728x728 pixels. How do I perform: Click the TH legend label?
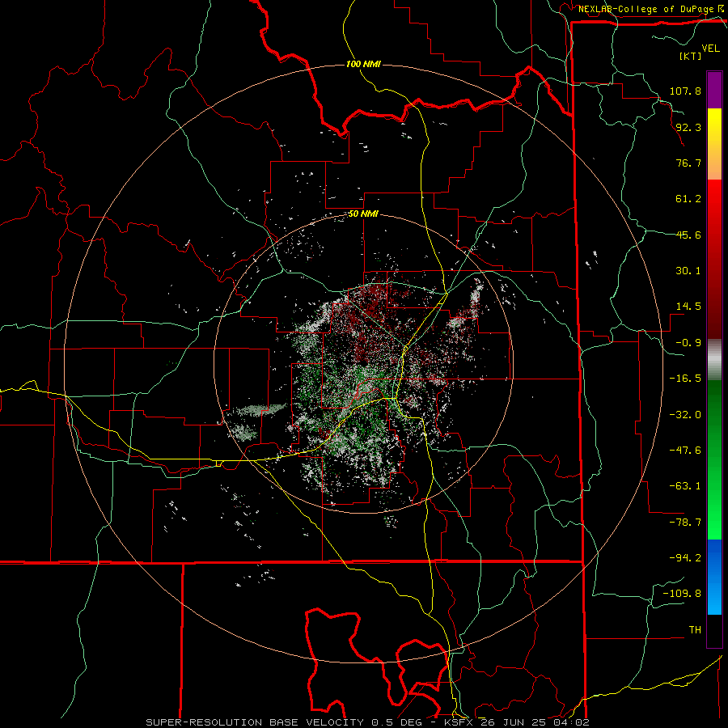[695, 630]
